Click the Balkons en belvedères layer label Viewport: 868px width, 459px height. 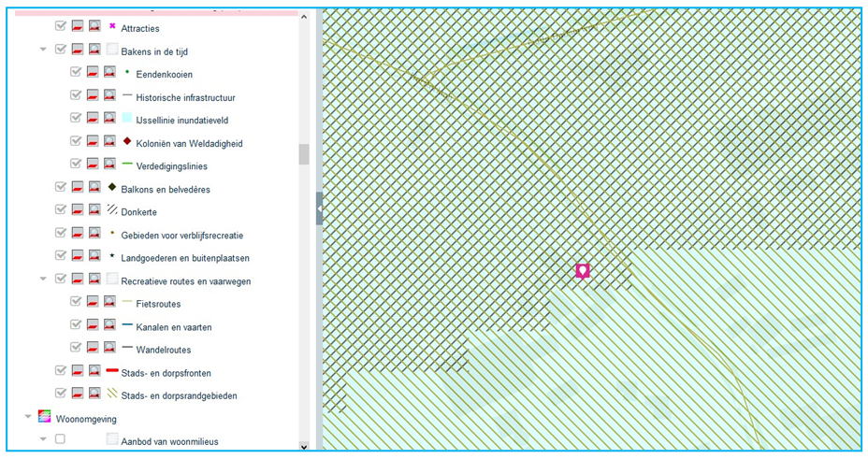pyautogui.click(x=166, y=190)
